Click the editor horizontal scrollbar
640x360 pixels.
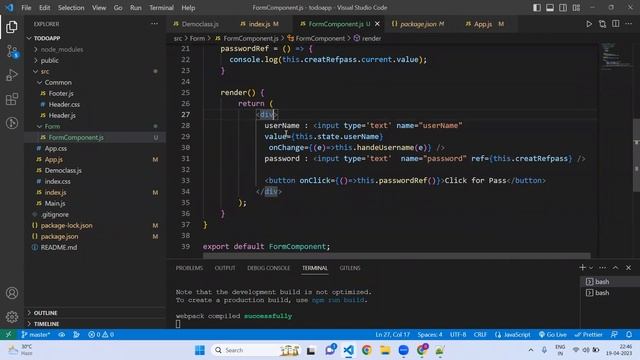pos(396,256)
